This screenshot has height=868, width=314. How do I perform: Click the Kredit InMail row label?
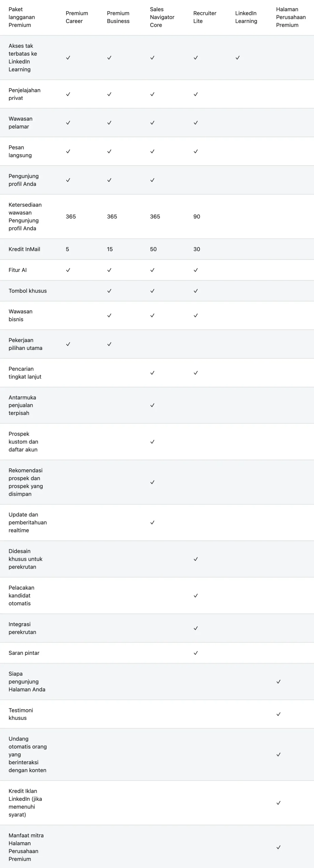coord(24,249)
